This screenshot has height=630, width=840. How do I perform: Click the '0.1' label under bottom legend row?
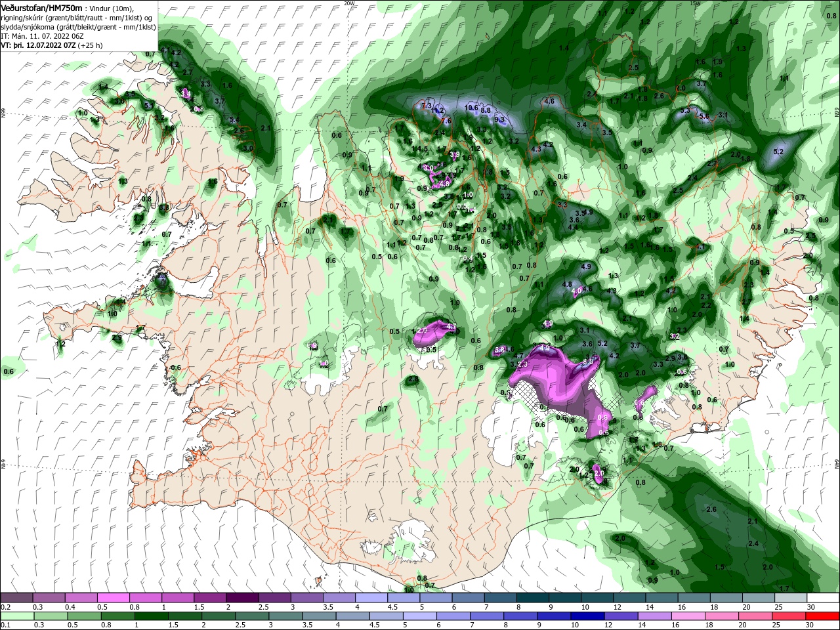pos(6,625)
